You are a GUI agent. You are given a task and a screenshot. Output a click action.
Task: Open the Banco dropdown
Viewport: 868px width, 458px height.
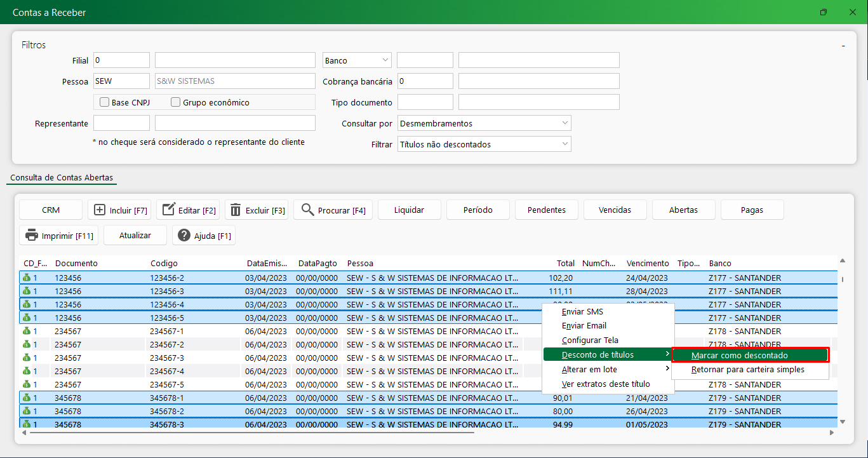(x=385, y=60)
